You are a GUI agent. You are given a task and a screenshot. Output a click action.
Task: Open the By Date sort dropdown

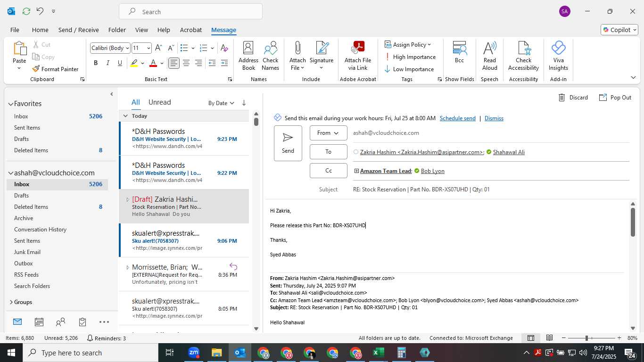pos(221,103)
